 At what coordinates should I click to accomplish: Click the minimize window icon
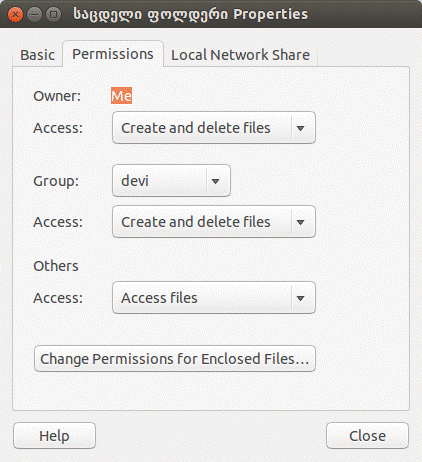pos(34,14)
